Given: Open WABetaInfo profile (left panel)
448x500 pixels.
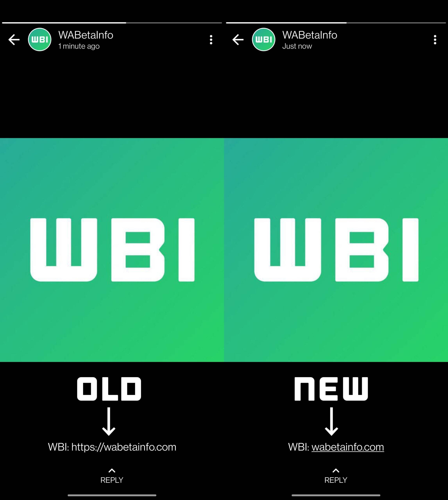Looking at the screenshot, I should (39, 39).
